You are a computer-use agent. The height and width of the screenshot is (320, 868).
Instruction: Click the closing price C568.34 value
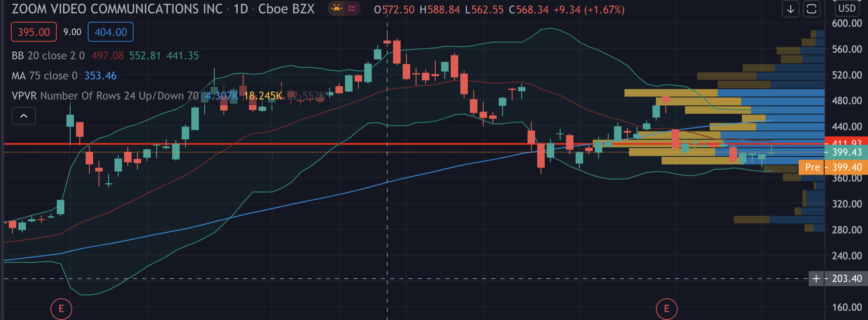[x=529, y=10]
